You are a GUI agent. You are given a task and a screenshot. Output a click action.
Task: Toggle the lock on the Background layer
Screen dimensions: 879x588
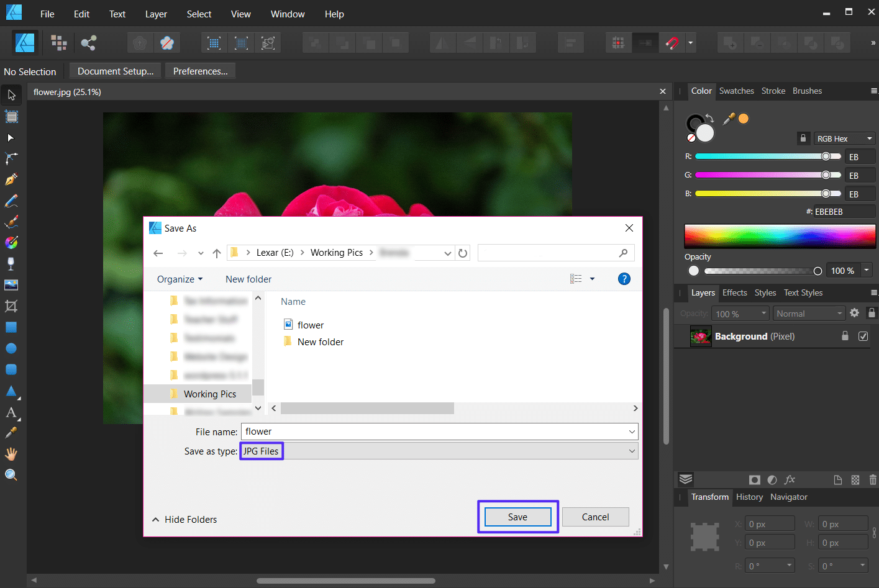point(845,336)
